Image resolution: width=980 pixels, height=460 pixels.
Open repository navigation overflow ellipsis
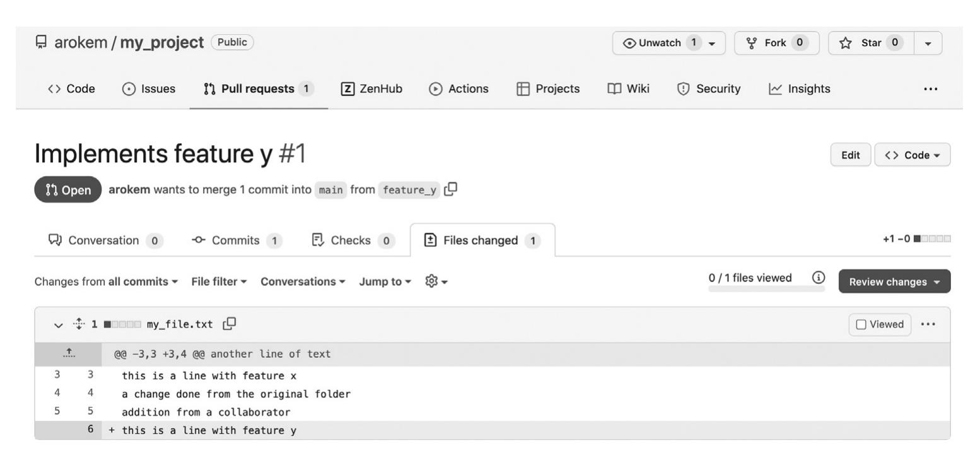click(x=930, y=89)
